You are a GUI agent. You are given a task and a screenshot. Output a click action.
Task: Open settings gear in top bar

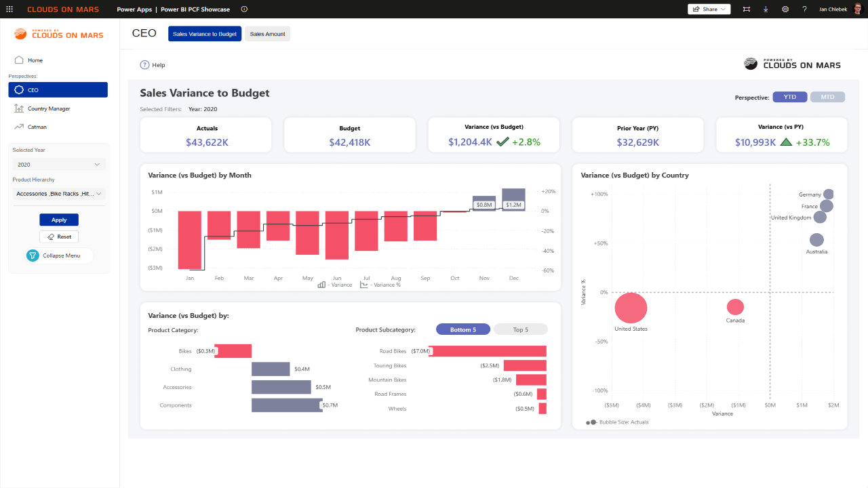click(x=785, y=9)
